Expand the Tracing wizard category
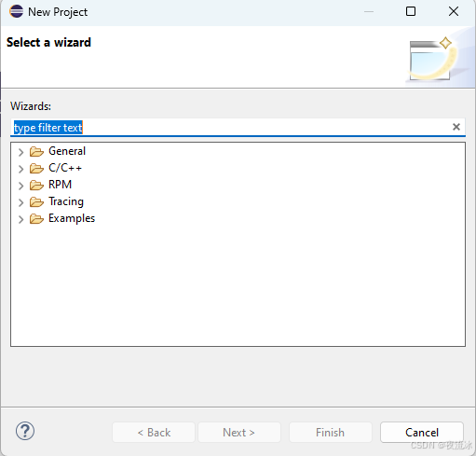This screenshot has height=456, width=476. click(20, 202)
